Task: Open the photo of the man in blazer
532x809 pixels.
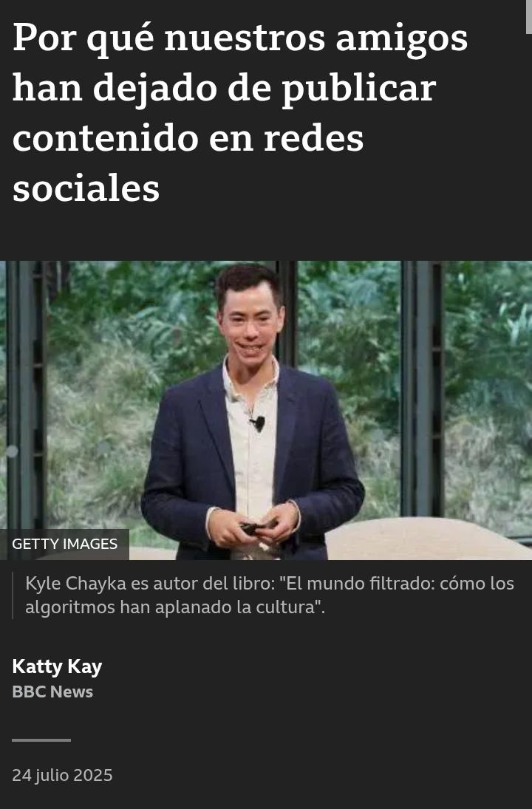Action: click(266, 410)
